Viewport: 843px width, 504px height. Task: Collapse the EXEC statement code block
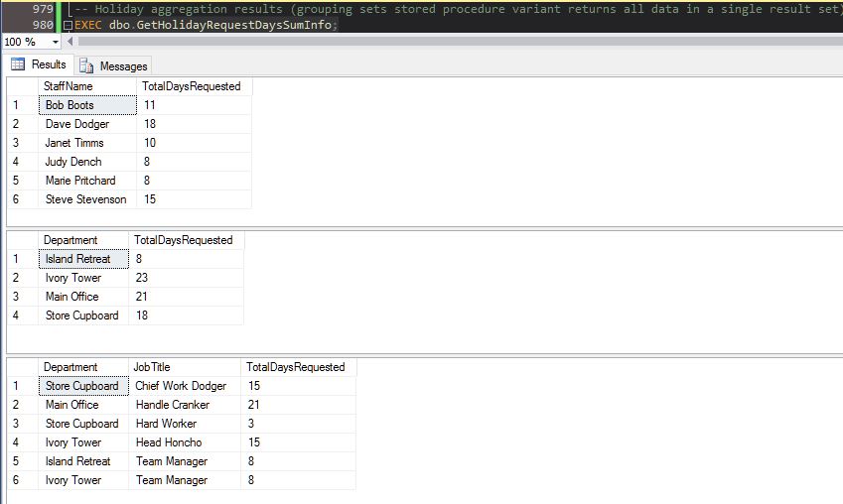(68, 25)
